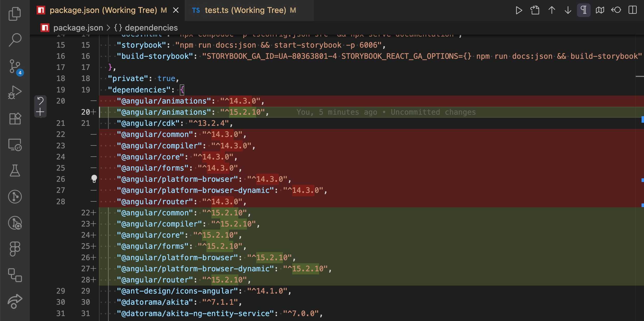Click the GitLens revision navigation icon

[x=616, y=10]
